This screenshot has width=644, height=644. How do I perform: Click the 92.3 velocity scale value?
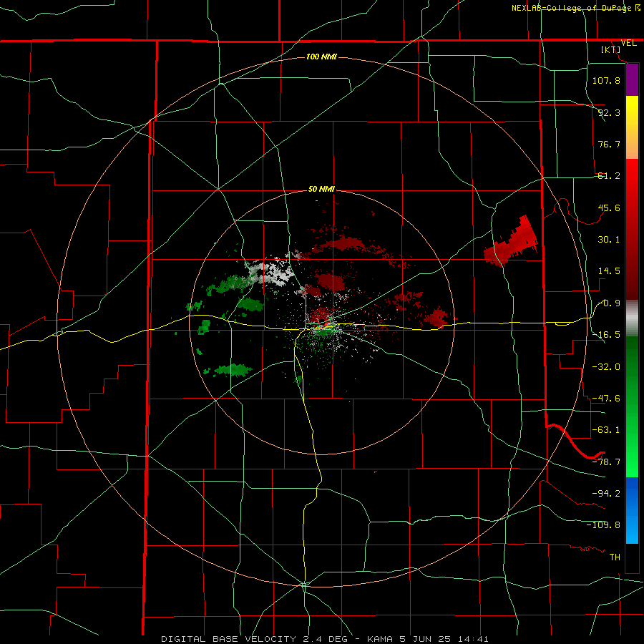point(609,112)
